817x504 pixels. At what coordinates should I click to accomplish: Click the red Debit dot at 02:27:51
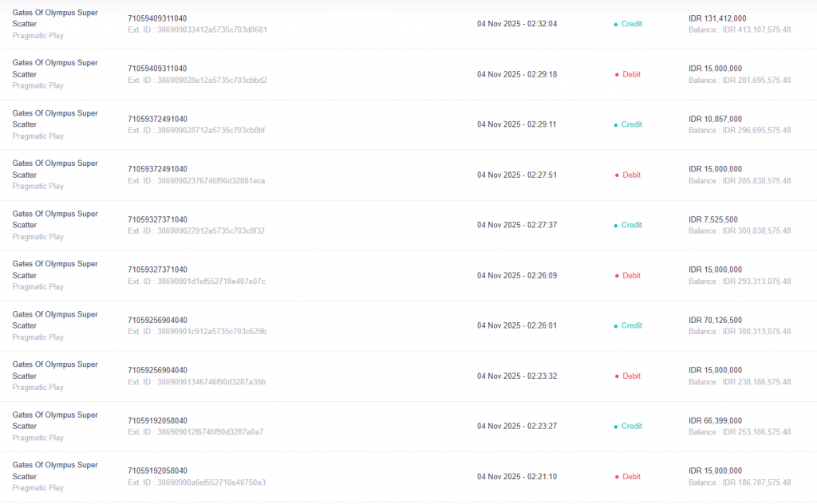click(x=617, y=175)
